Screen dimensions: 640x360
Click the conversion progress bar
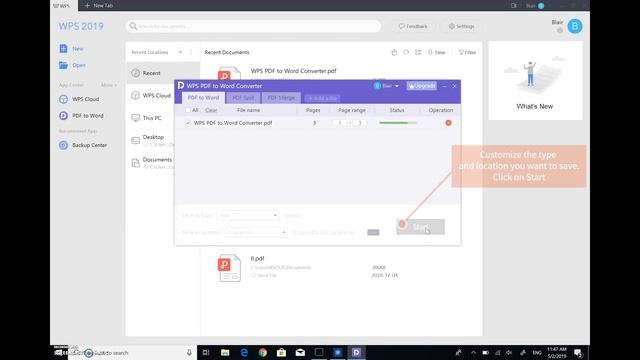click(398, 123)
